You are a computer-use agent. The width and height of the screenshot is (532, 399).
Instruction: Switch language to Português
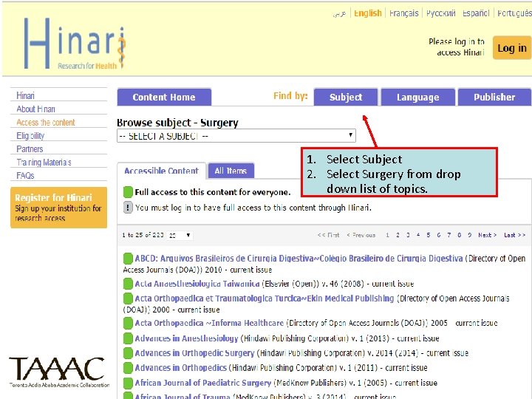pos(514,13)
